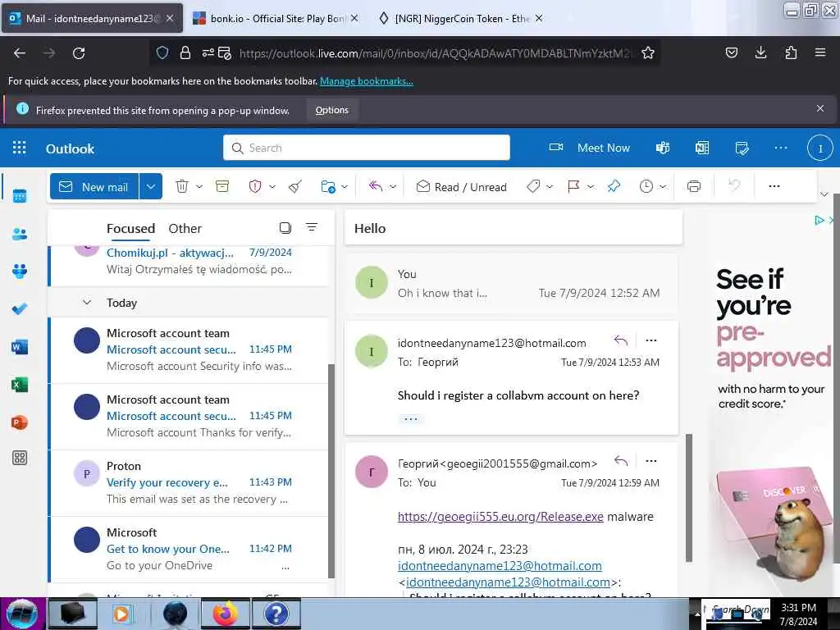Open the Manage bookmarks link
Screen dimensions: 840x630
coord(367,81)
